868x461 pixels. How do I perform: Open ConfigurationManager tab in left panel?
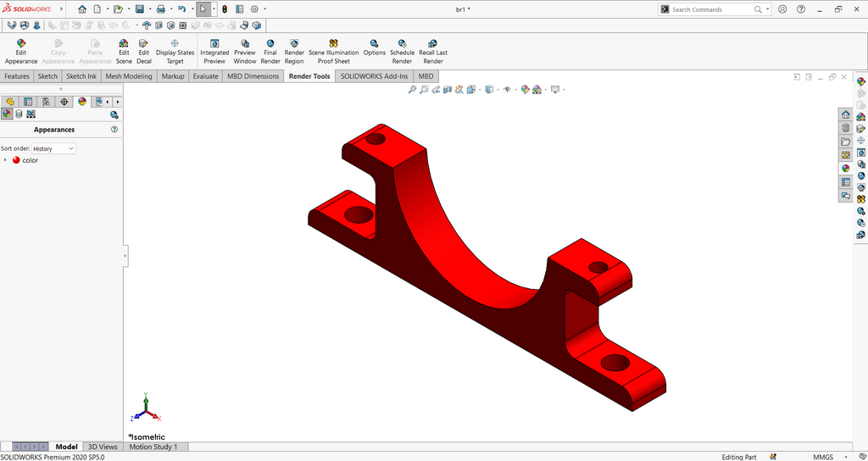click(46, 102)
